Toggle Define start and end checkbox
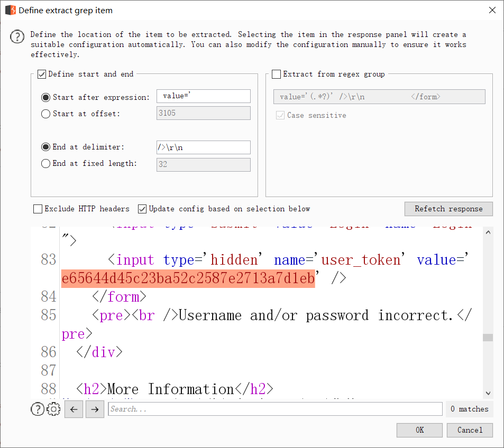The image size is (504, 448). pos(42,74)
